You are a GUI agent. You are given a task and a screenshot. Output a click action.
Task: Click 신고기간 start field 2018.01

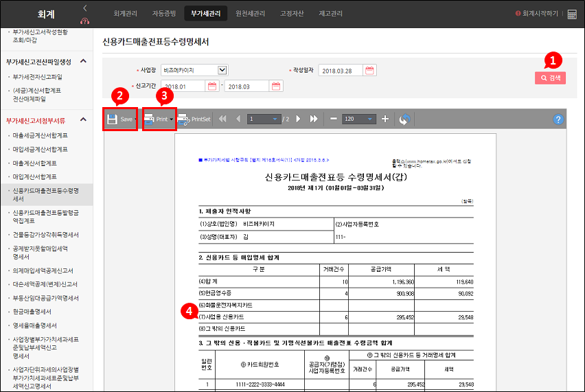click(x=183, y=87)
